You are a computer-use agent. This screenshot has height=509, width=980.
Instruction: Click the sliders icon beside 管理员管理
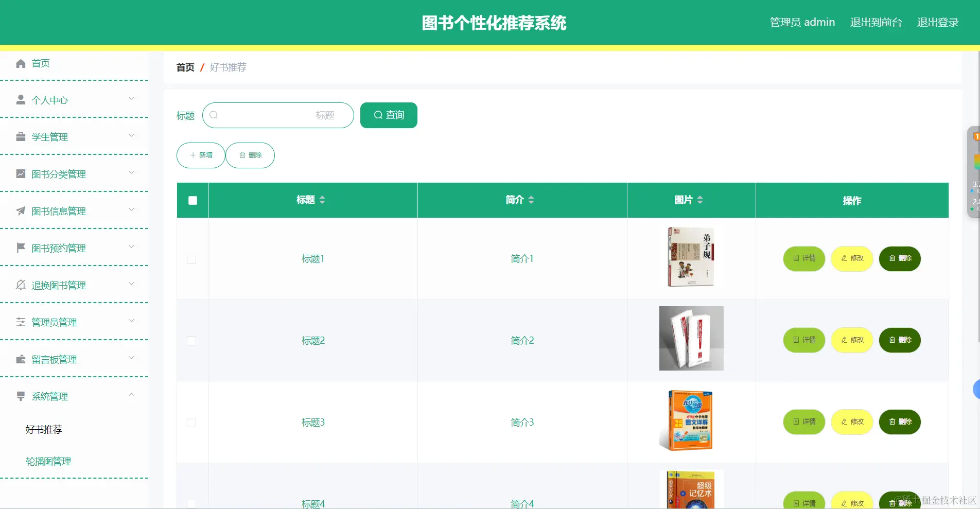click(x=21, y=322)
